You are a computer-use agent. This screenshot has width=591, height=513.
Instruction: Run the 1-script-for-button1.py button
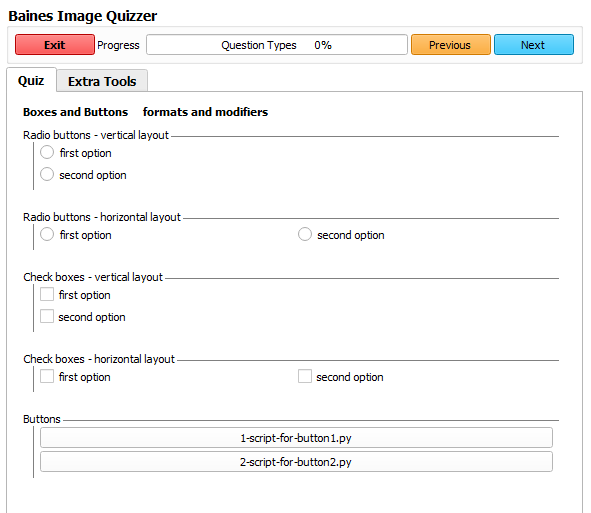tap(296, 438)
